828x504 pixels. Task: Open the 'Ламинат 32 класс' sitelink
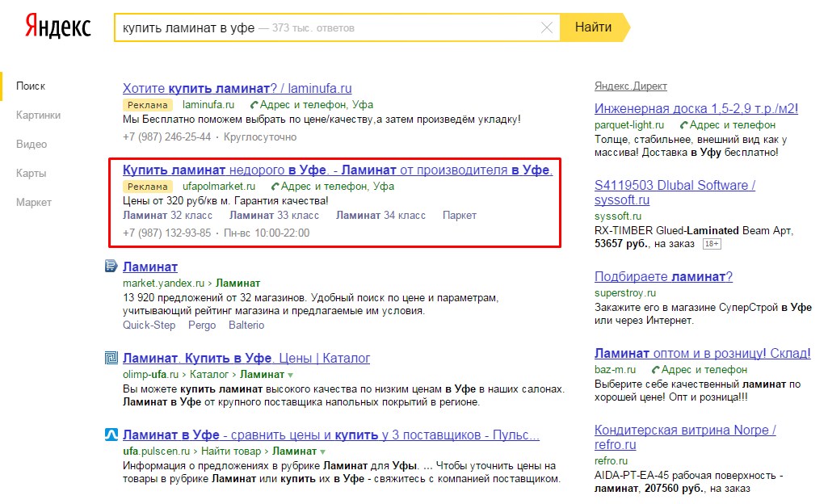(x=167, y=216)
